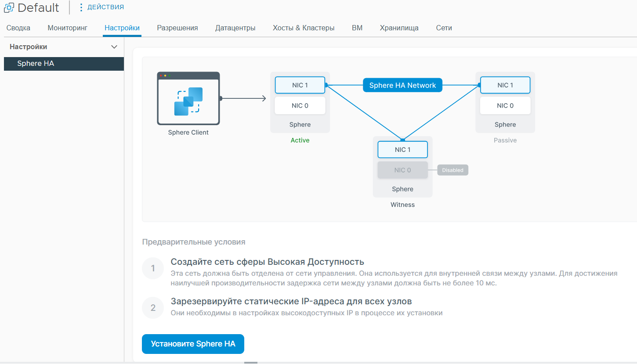
Task: Click the Passive status label
Action: (505, 141)
